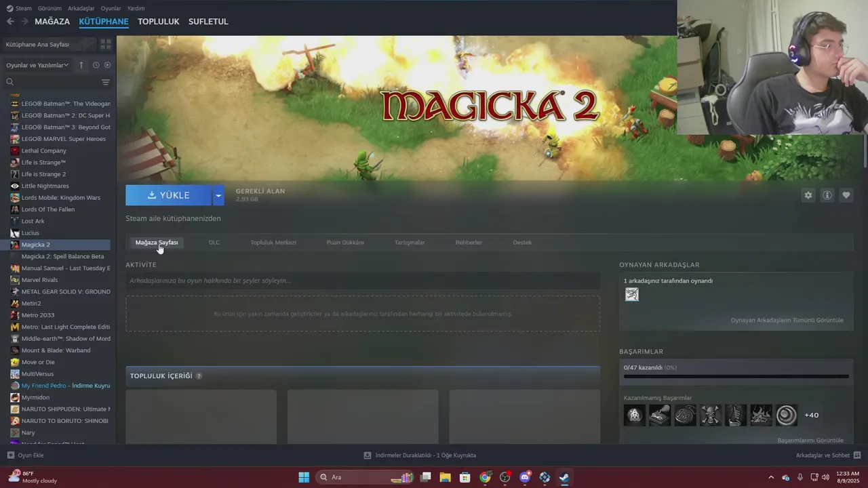
Task: Click the last circular locked achievement icon
Action: [787, 415]
